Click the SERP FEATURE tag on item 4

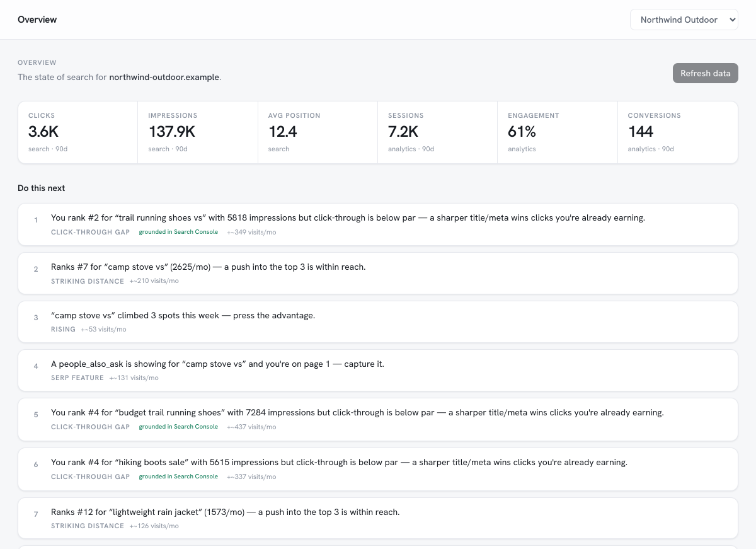coord(77,378)
